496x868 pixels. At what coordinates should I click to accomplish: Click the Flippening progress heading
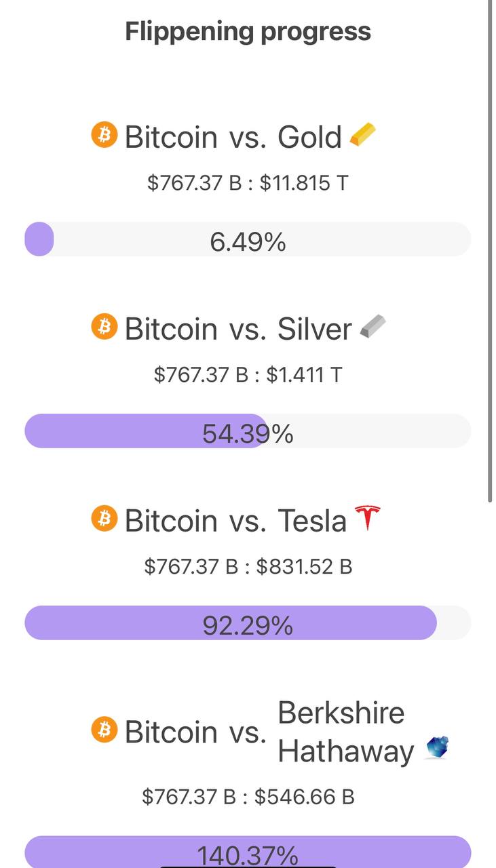pyautogui.click(x=248, y=31)
